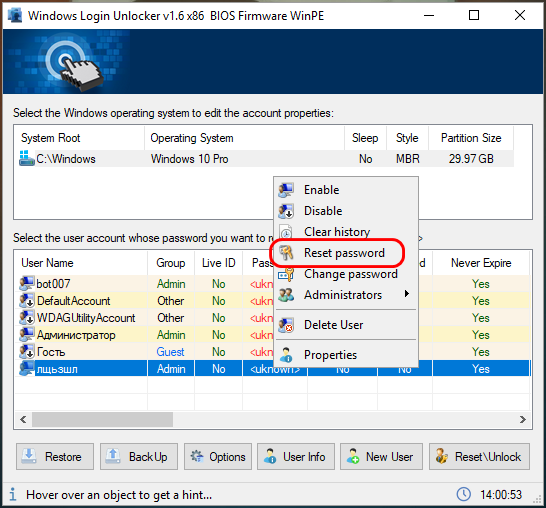This screenshot has height=508, width=546.
Task: Click the Guest group cell
Action: click(170, 352)
